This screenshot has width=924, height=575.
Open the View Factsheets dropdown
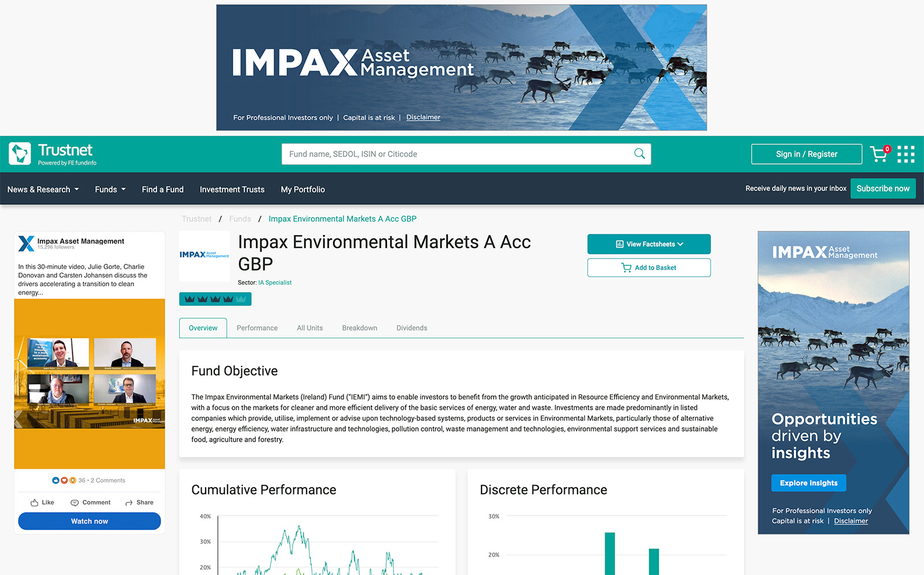click(x=649, y=244)
